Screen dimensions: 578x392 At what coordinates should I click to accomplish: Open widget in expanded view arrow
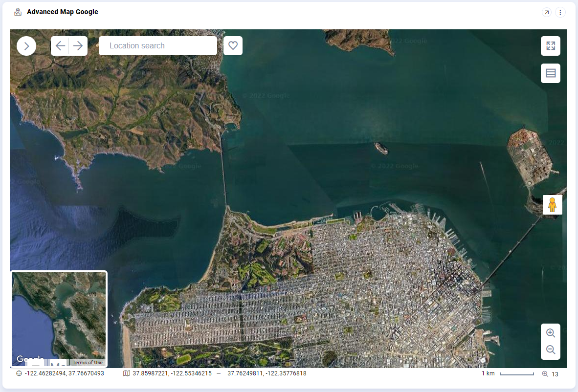pyautogui.click(x=547, y=12)
